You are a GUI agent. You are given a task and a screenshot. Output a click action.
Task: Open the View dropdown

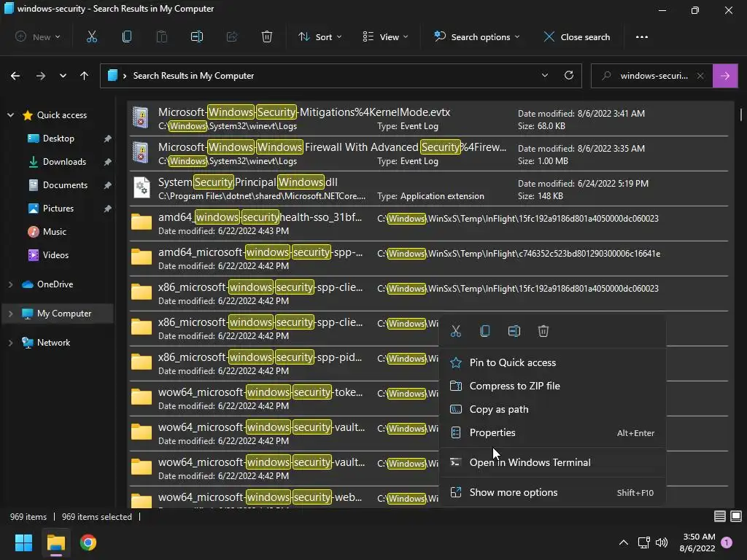[385, 36]
